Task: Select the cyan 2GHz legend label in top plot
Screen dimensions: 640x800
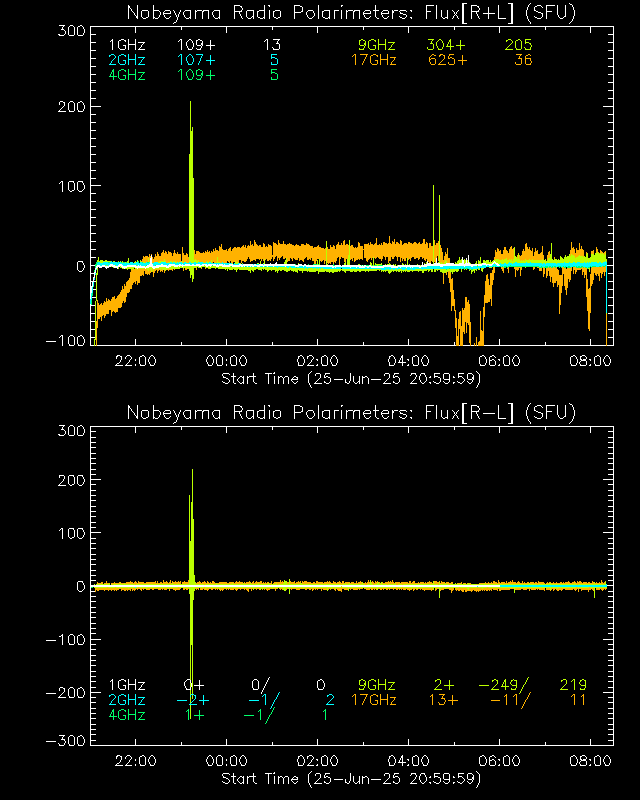Action: [127, 60]
